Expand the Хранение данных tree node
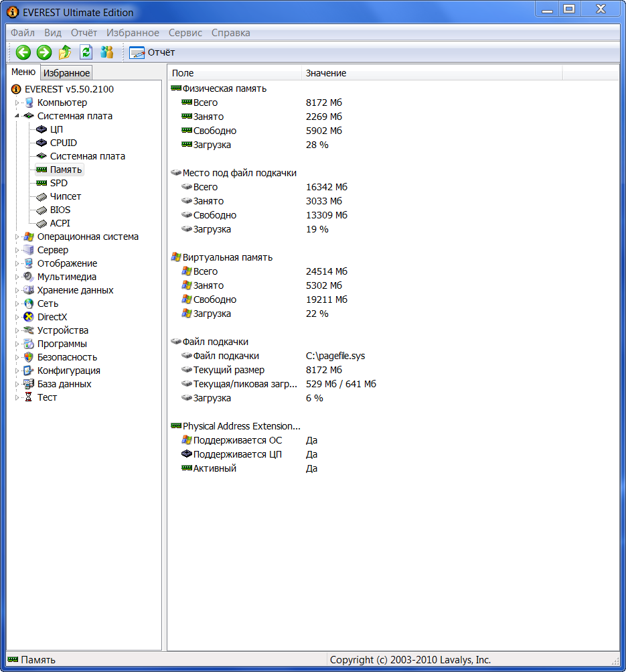 tap(17, 290)
